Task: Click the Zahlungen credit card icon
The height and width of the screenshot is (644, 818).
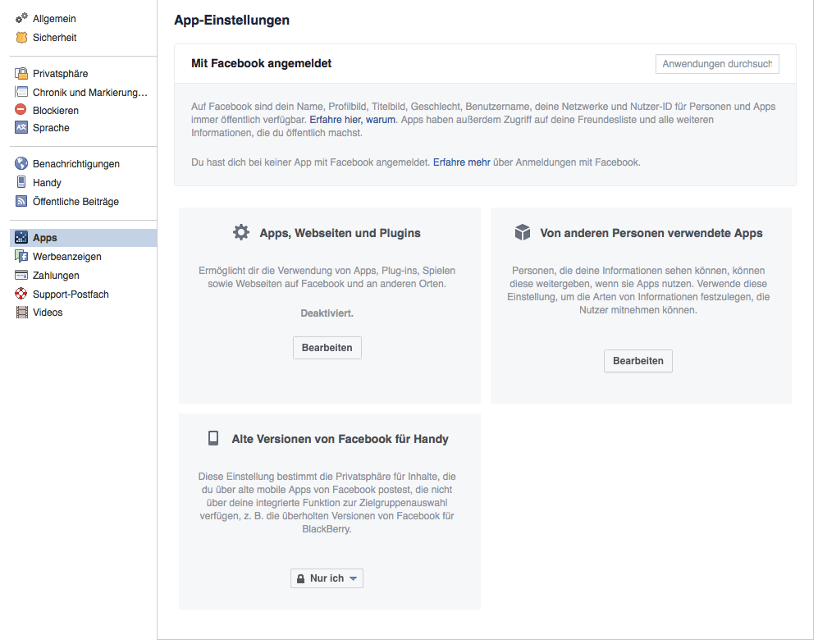Action: [x=21, y=275]
